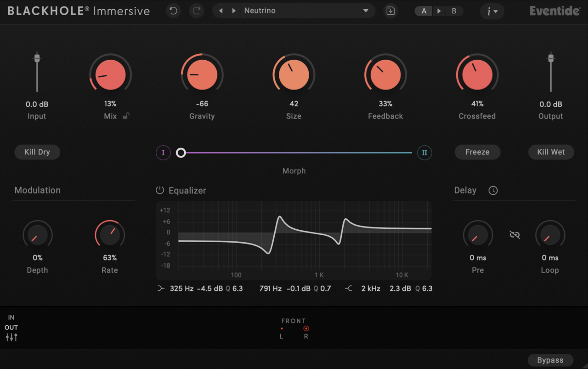Toggle the Kill Wet button
Screen dimensions: 588x369
click(551, 152)
